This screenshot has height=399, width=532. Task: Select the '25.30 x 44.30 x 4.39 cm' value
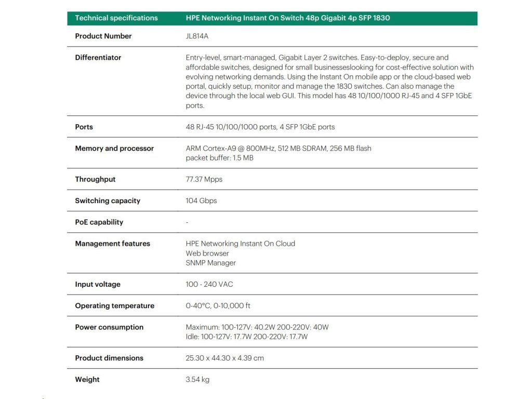coord(224,358)
